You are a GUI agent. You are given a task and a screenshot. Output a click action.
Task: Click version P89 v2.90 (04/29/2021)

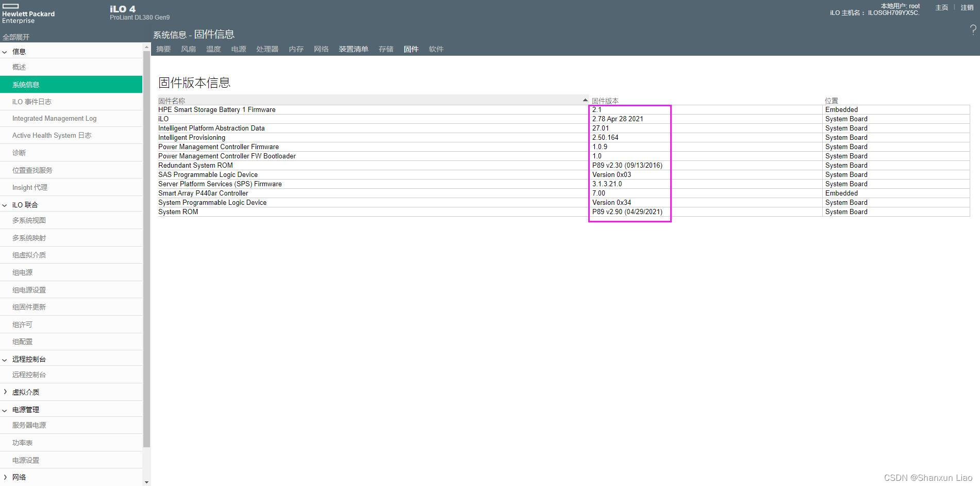point(627,212)
